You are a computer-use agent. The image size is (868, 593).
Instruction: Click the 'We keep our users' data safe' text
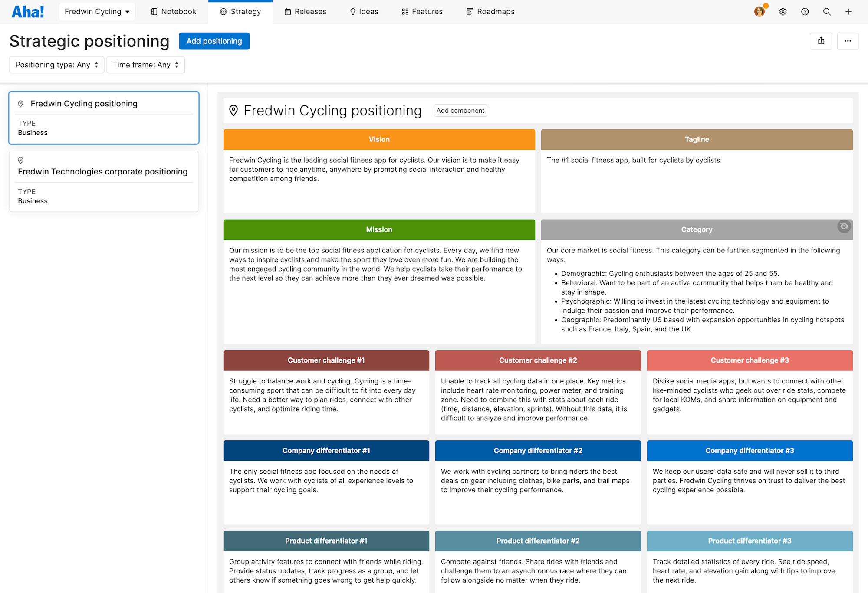[x=749, y=481]
